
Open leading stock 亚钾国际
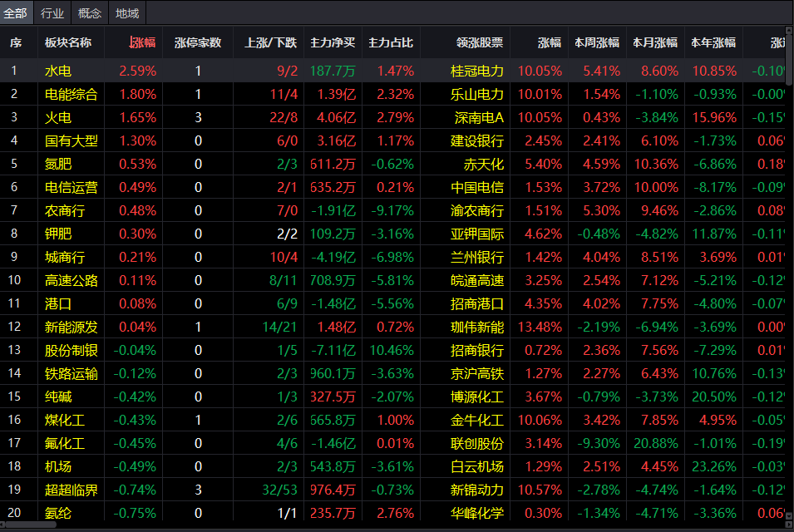[477, 234]
